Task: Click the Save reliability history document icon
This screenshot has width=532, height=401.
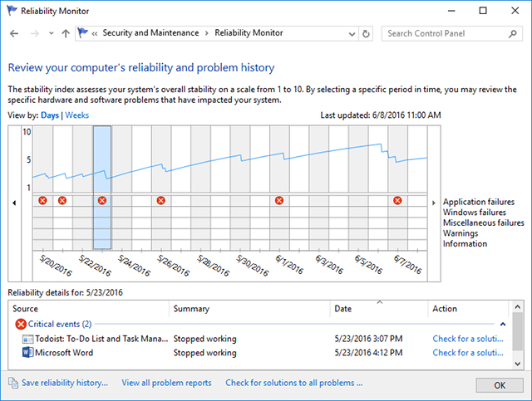Action: (13, 383)
